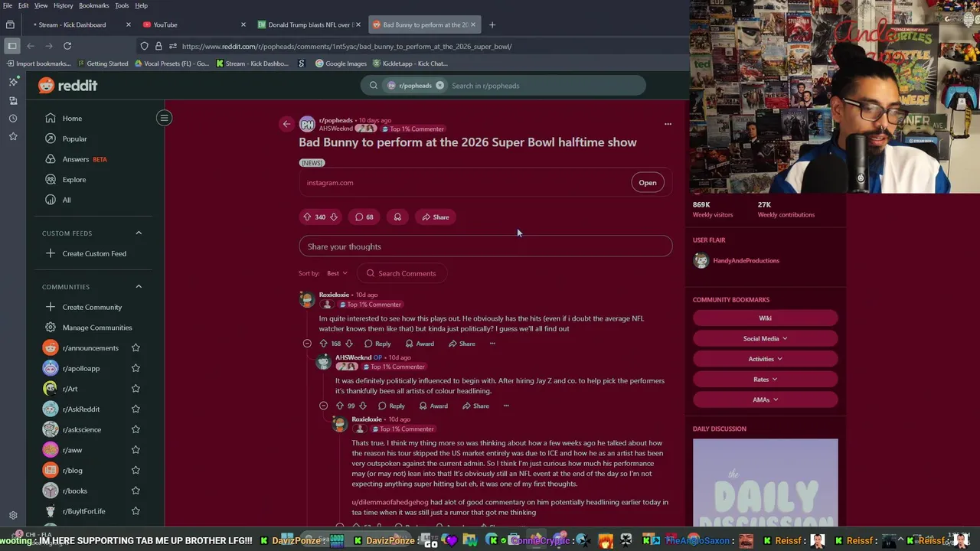This screenshot has height=551, width=980.
Task: Remove the r/popheads search filter
Action: [x=439, y=86]
